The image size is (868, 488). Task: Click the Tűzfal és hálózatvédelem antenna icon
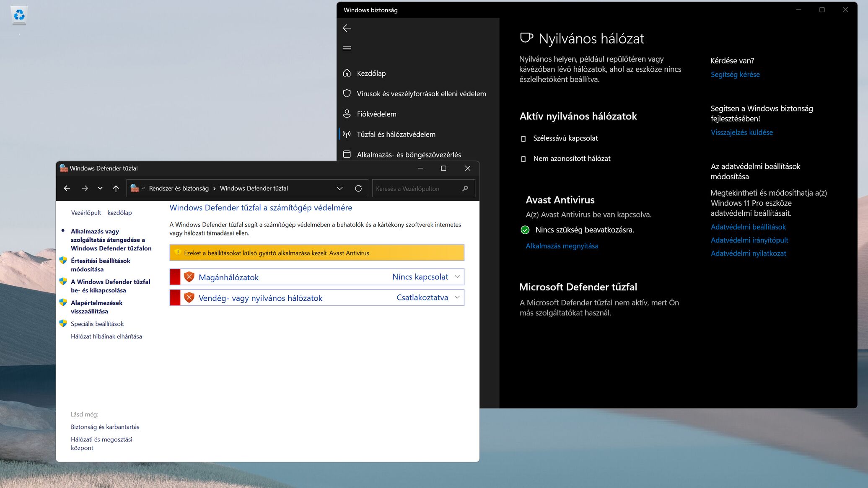click(347, 134)
